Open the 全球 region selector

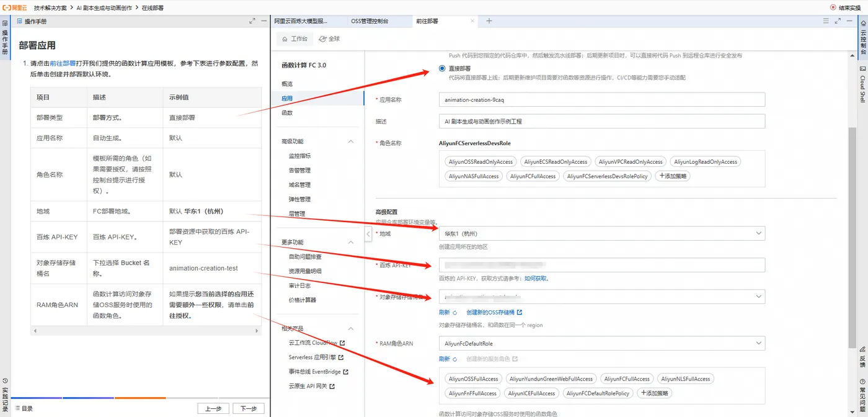click(329, 38)
